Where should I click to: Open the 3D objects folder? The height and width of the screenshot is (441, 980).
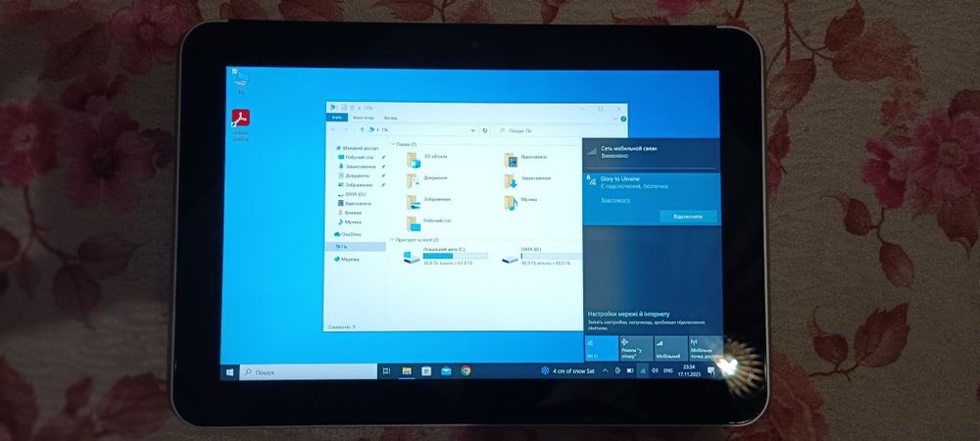pyautogui.click(x=427, y=160)
